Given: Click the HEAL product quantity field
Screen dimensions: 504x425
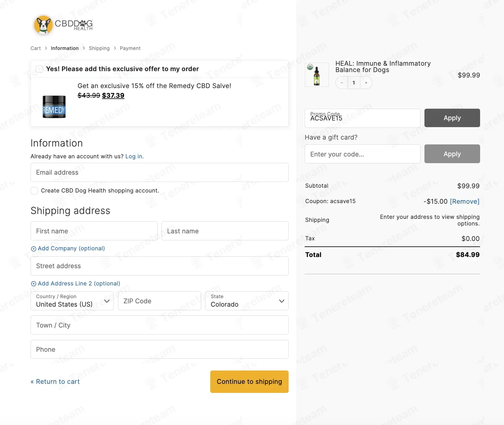Looking at the screenshot, I should click(354, 83).
